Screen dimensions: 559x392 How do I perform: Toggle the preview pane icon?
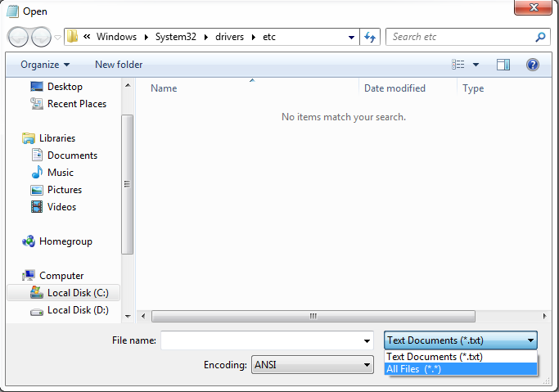point(503,65)
